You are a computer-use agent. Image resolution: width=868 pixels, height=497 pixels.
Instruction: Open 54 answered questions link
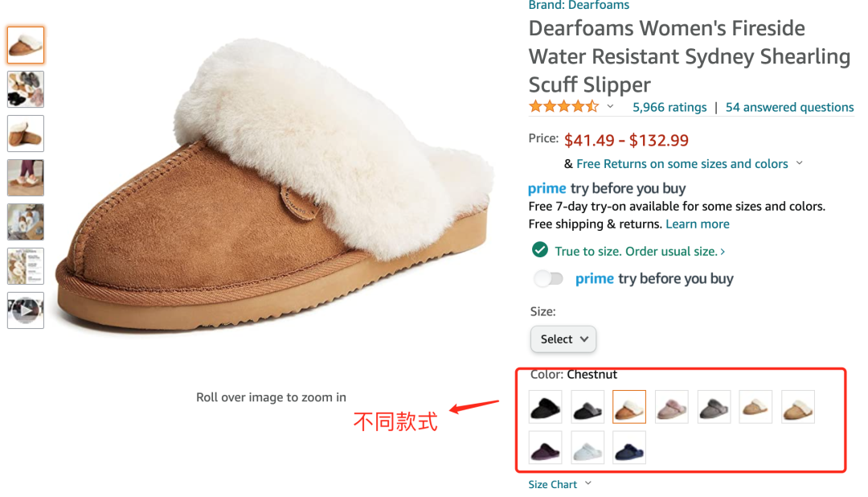[x=789, y=108]
